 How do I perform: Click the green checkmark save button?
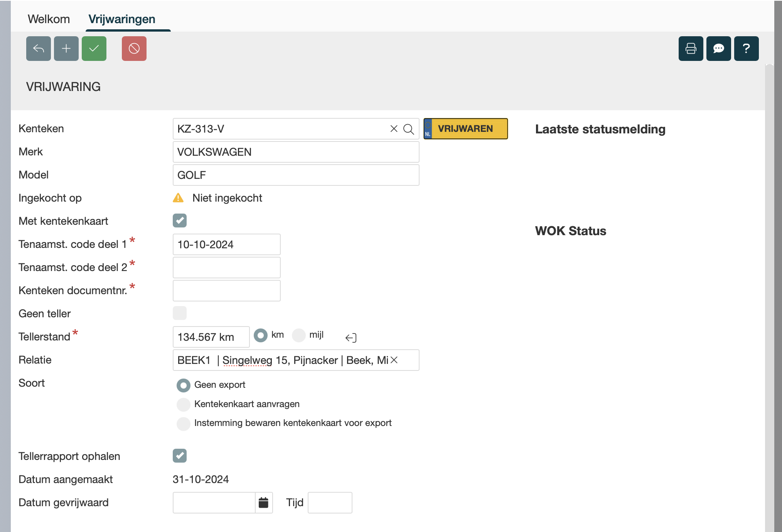click(x=94, y=49)
